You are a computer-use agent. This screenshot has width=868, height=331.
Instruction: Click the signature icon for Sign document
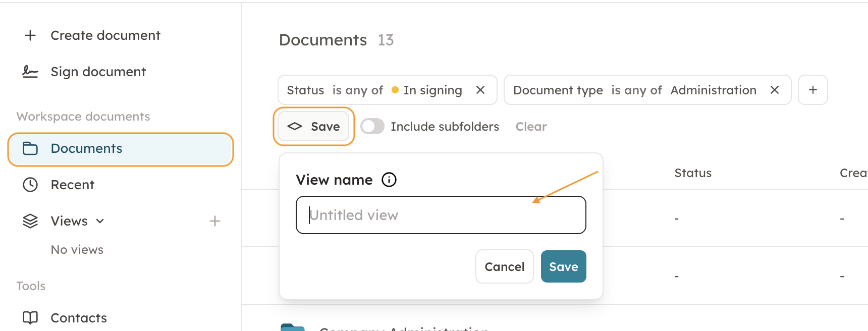(x=30, y=72)
